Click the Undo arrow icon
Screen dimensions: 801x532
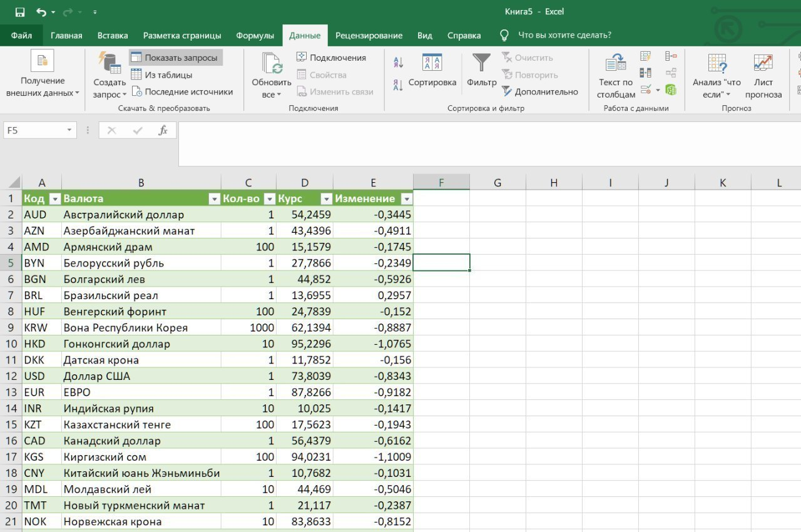[41, 12]
